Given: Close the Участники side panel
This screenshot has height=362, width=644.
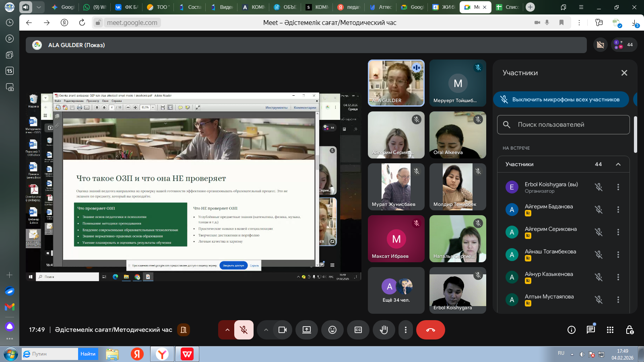Looking at the screenshot, I should 624,73.
